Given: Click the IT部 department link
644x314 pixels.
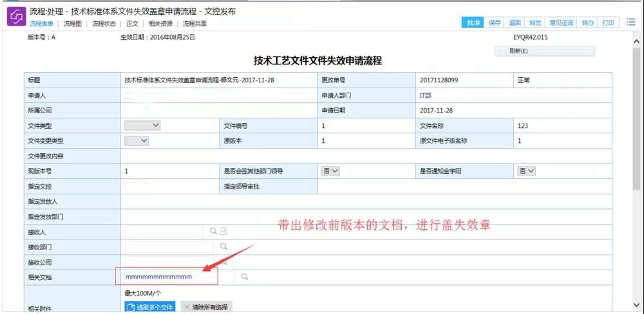Looking at the screenshot, I should coord(426,96).
